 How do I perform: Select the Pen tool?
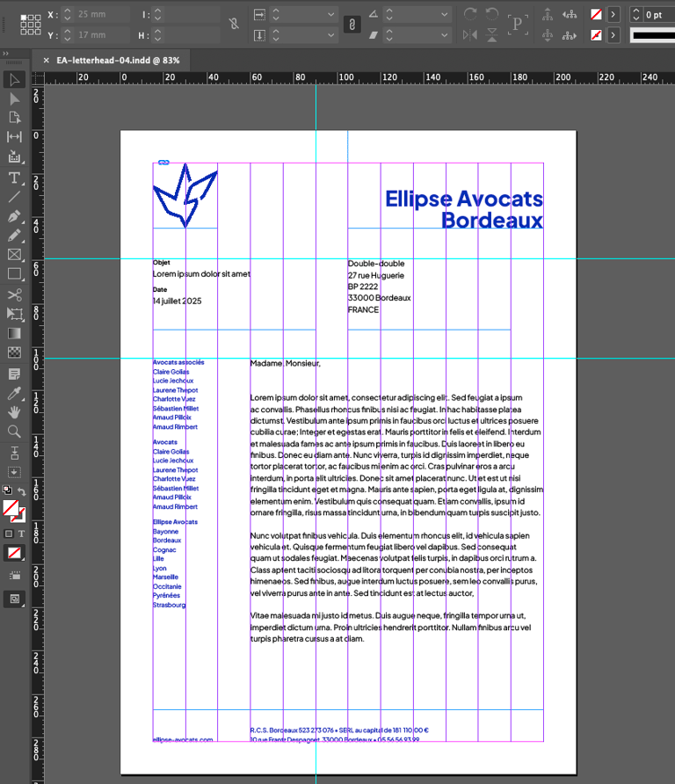14,216
